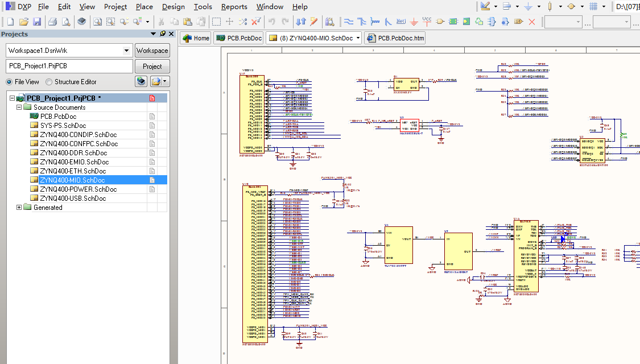Viewport: 640px width, 364px height.
Task: Switch to the PCB.PcbDoc.htm tab
Action: click(395, 38)
